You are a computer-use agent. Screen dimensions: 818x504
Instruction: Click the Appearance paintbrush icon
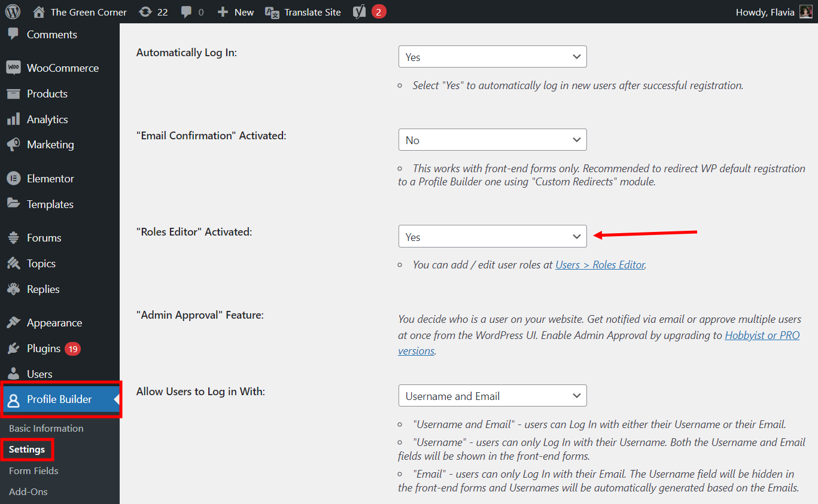pos(13,322)
